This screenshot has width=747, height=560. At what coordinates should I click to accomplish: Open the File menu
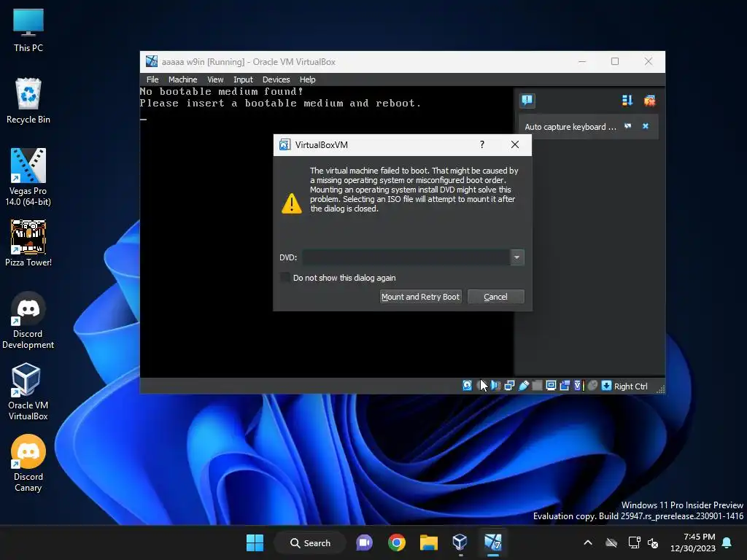152,79
